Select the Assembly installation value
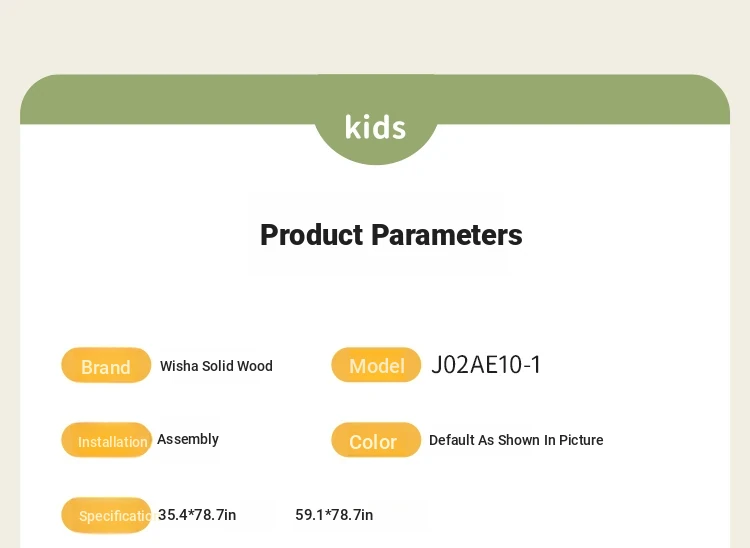 pos(188,439)
